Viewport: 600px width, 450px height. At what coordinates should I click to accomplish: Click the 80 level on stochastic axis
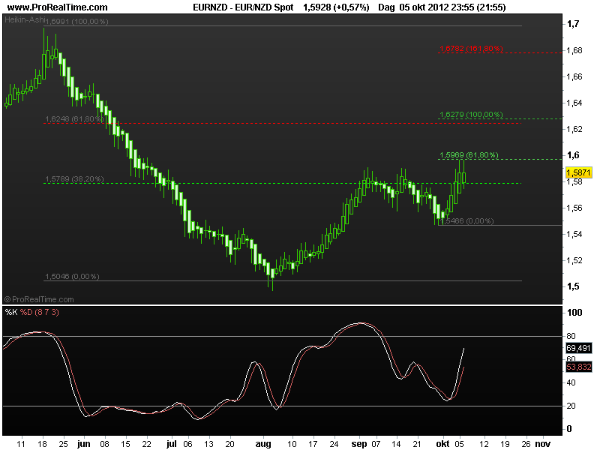coord(571,337)
